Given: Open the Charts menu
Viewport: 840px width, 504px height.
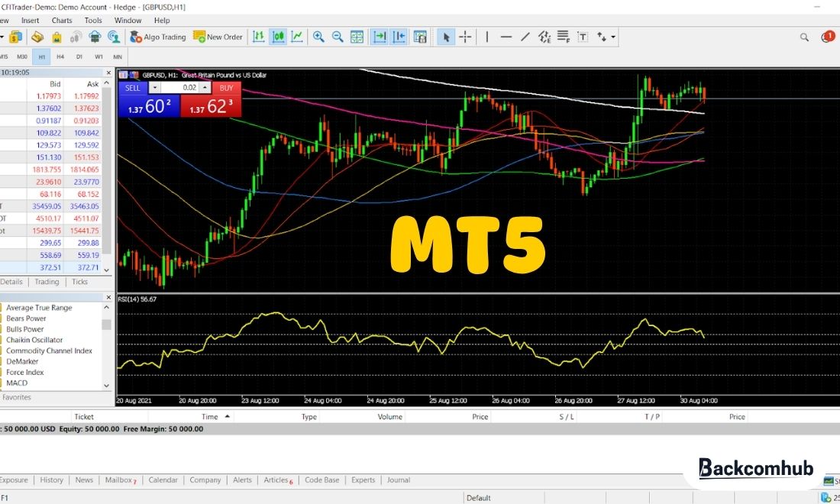Looking at the screenshot, I should point(62,21).
